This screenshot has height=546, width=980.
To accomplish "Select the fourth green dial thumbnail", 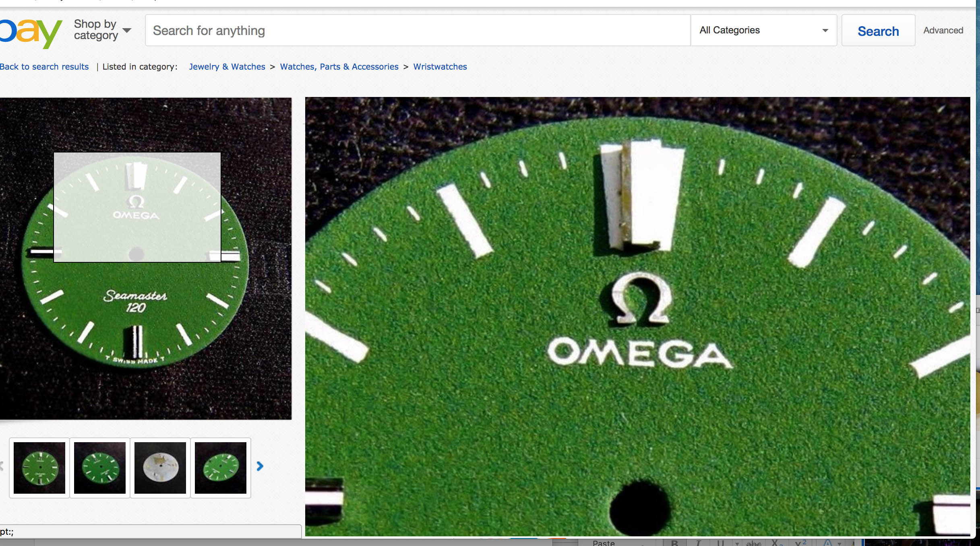I will tap(221, 468).
